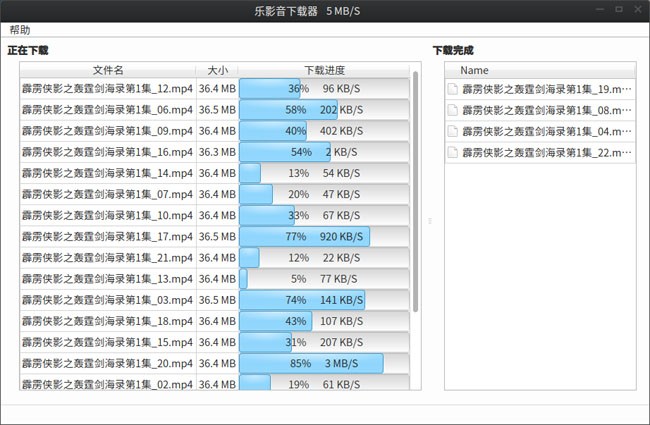The image size is (650, 425).
Task: Click the 85% progress bar for file _20
Action: point(324,363)
